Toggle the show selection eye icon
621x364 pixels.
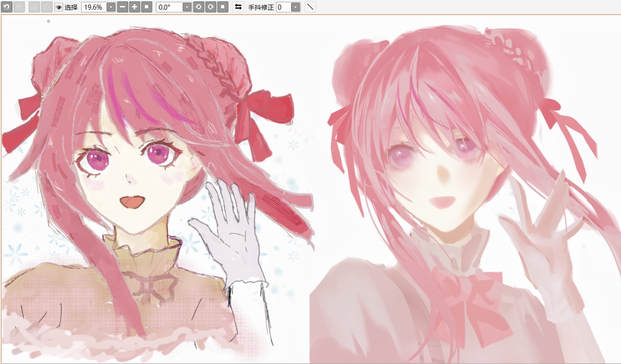pyautogui.click(x=59, y=7)
